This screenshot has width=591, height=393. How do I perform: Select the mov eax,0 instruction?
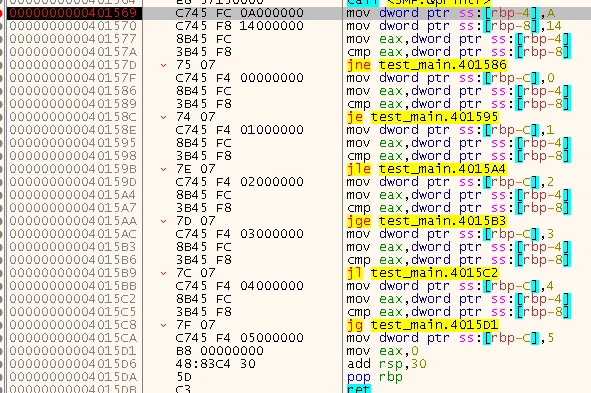[x=383, y=351]
